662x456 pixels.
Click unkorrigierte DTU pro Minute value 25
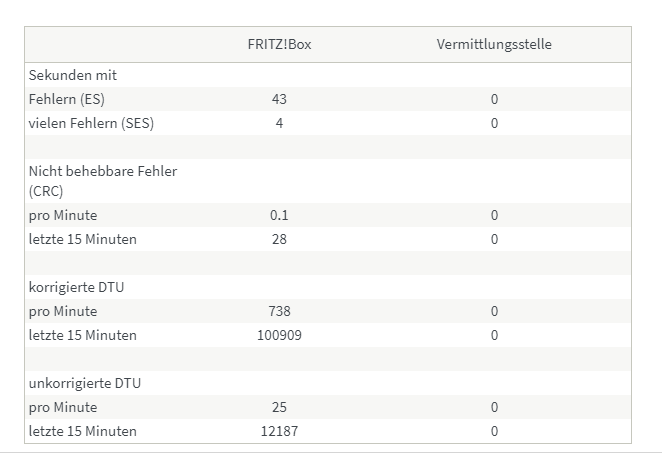[x=279, y=407]
